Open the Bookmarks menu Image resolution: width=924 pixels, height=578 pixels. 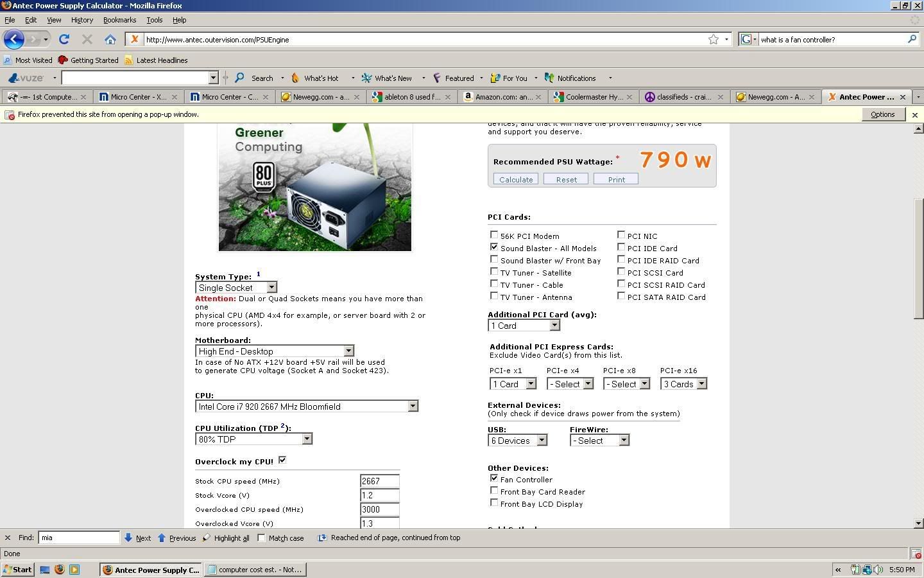coord(119,20)
